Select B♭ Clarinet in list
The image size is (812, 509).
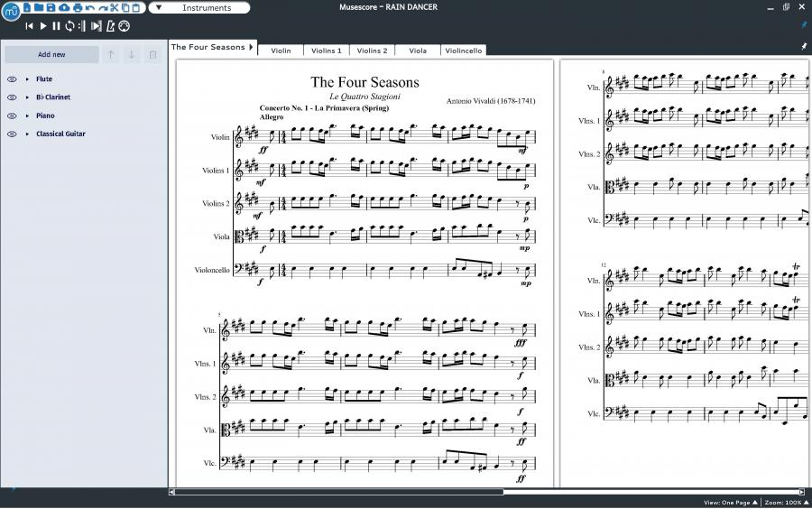point(53,97)
